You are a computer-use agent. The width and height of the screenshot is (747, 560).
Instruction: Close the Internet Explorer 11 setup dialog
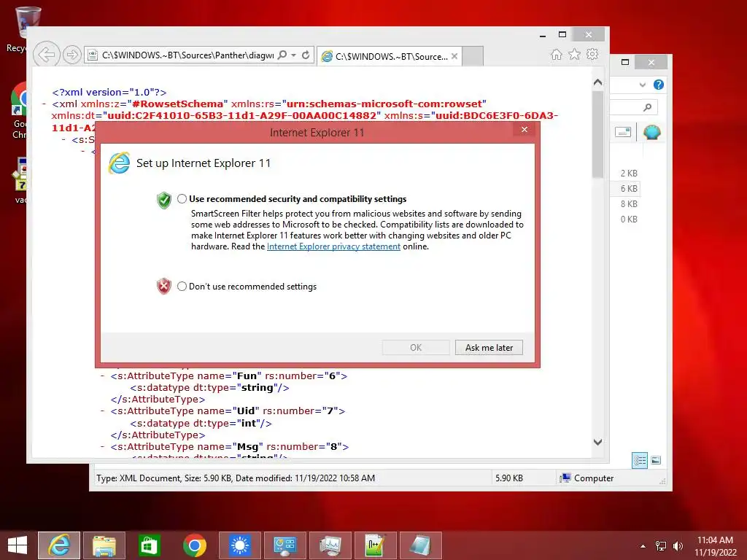point(524,130)
